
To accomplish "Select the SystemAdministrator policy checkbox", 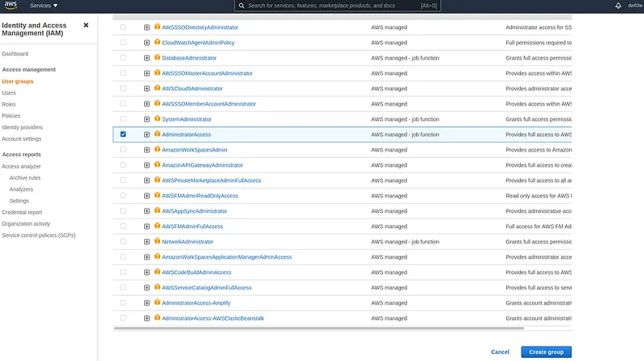I will coord(123,118).
